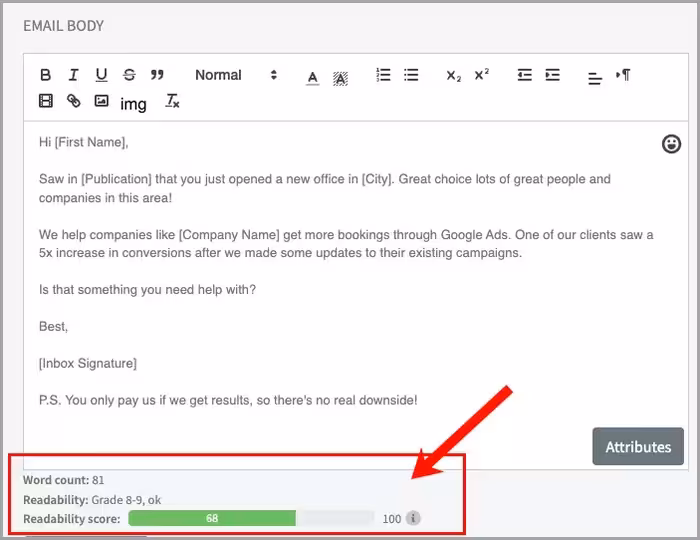This screenshot has height=540, width=700.
Task: Decrease the paragraph indent
Action: tap(525, 75)
